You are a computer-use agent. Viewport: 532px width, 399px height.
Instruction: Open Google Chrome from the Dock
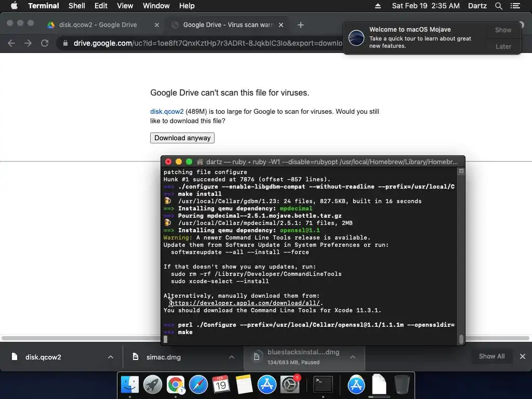[176, 385]
